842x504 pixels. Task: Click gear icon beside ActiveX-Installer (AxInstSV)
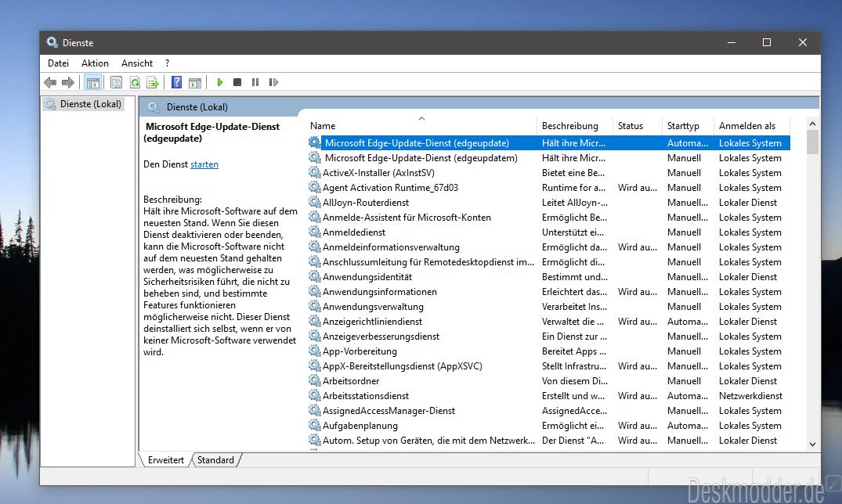coord(315,172)
